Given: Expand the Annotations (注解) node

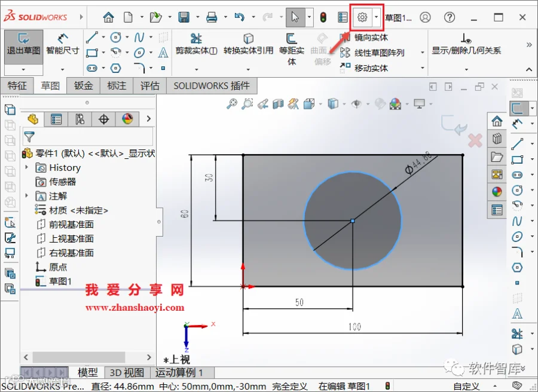Looking at the screenshot, I should [x=27, y=195].
